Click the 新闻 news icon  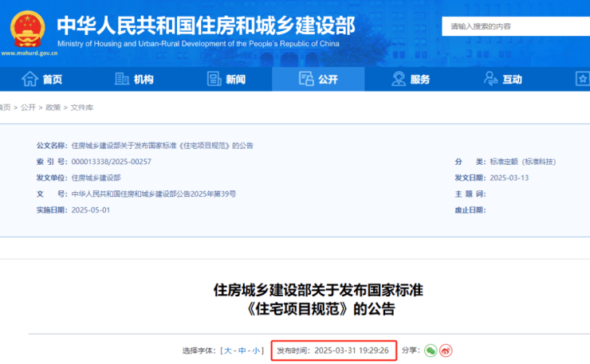214,79
